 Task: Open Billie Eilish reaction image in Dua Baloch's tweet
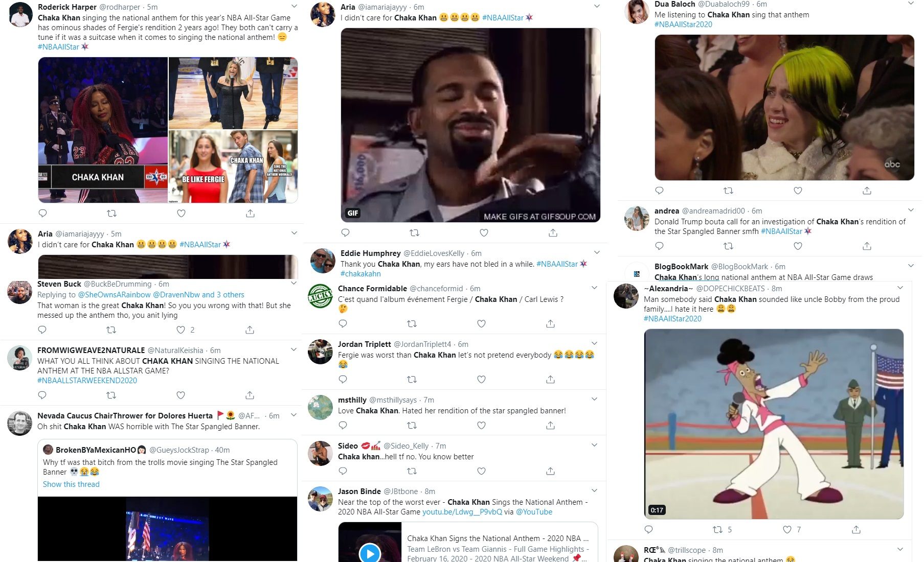[784, 107]
